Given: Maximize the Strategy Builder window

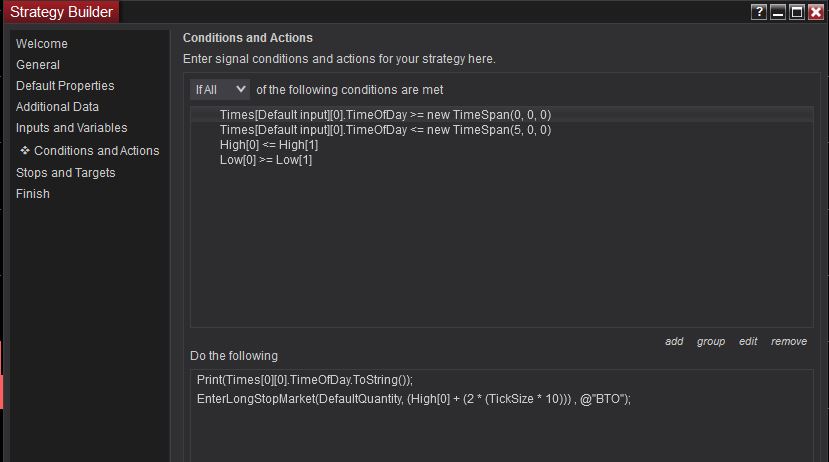Looking at the screenshot, I should point(797,12).
